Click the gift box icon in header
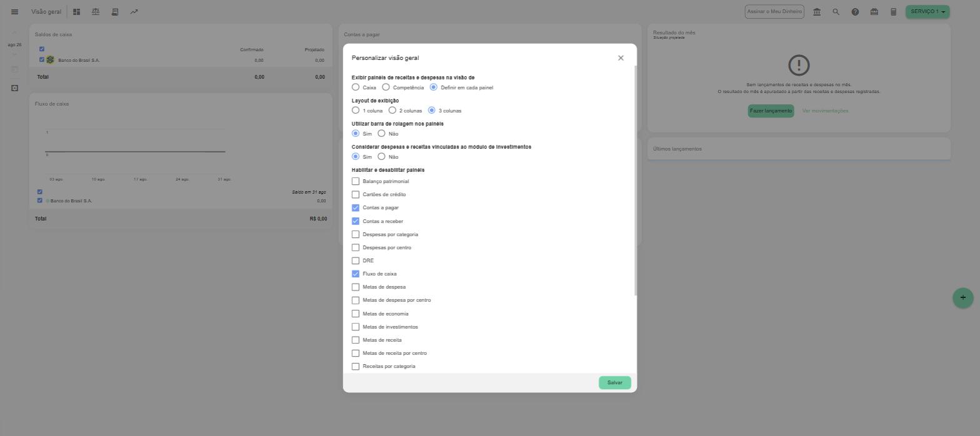This screenshot has width=980, height=436. 874,12
